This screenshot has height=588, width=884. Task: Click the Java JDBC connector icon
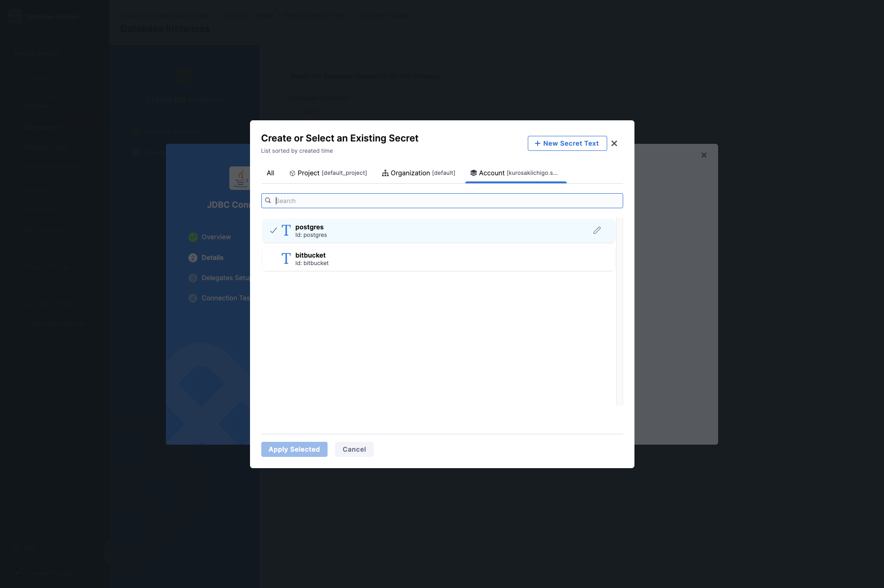[240, 178]
